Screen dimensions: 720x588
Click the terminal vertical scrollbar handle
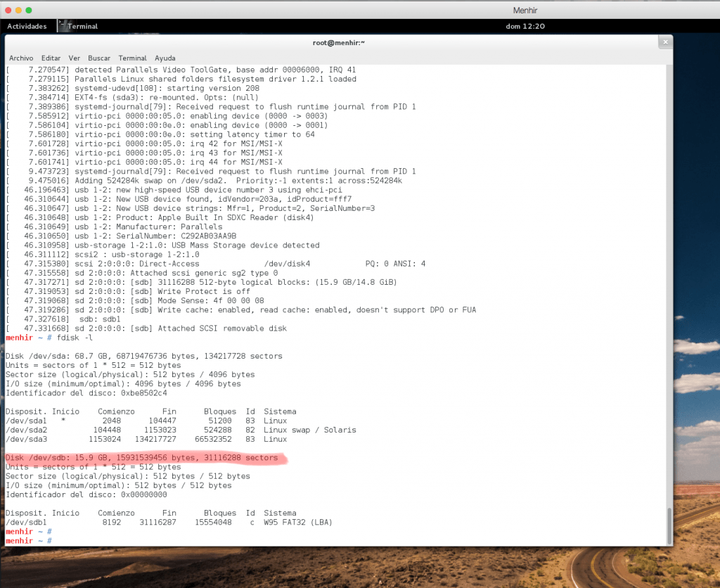[x=669, y=526]
